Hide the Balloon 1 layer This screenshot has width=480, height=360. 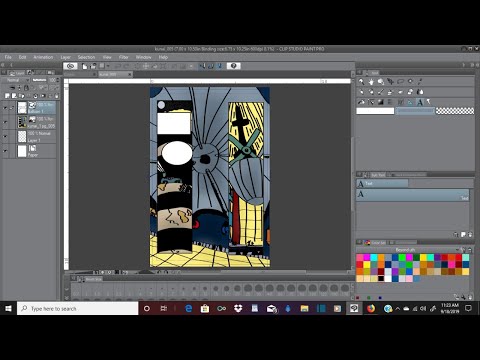(x=5, y=108)
